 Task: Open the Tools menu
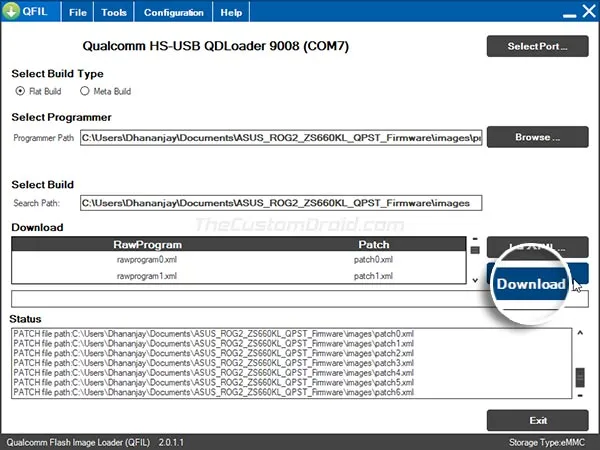pyautogui.click(x=114, y=12)
